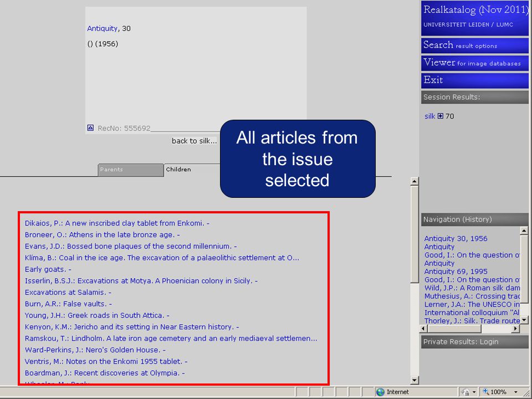Open Kenyon: Jericho and its setting

tap(132, 327)
